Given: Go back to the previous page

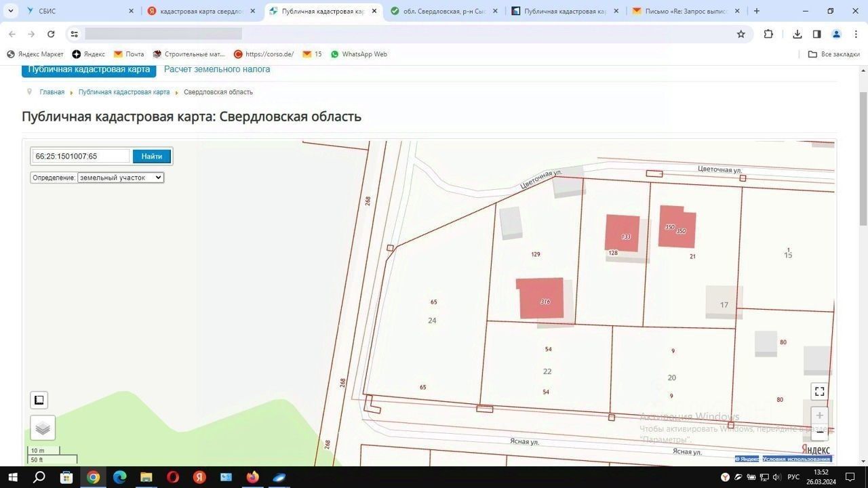Looking at the screenshot, I should [12, 34].
